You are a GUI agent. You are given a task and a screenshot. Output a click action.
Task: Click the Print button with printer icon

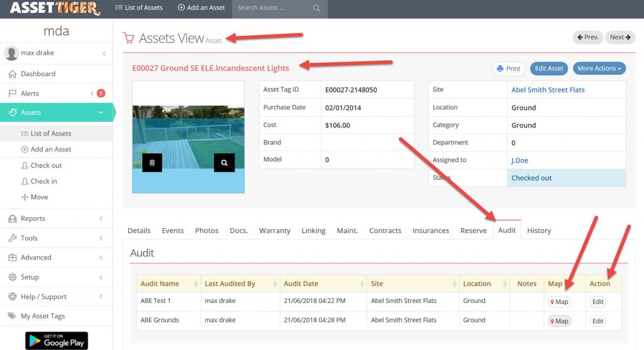(508, 68)
